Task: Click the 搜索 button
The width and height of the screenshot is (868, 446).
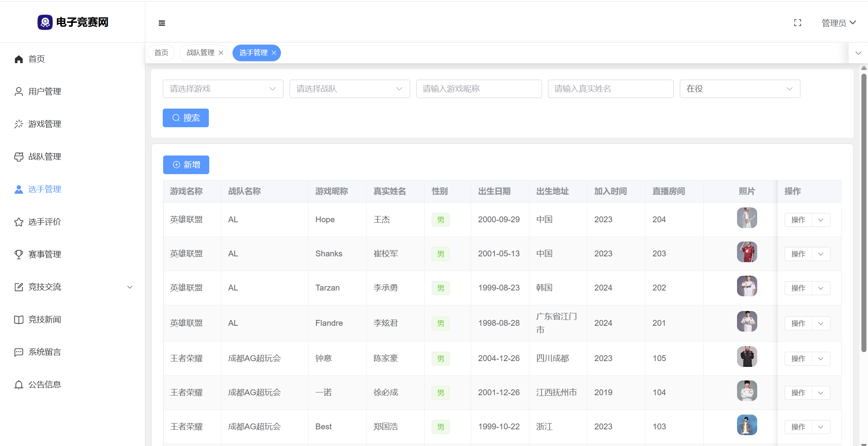Action: coord(186,118)
